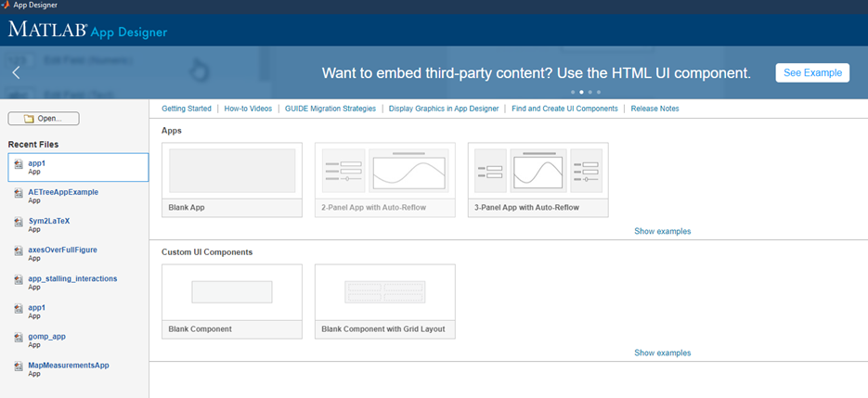Open the Release Notes link
Image resolution: width=868 pixels, height=398 pixels.
(x=654, y=109)
